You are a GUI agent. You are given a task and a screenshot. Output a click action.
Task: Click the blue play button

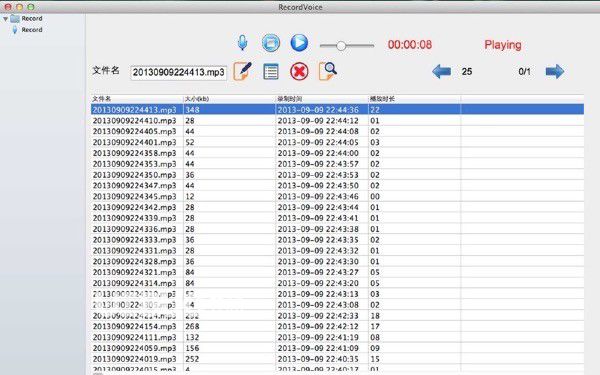pos(299,42)
